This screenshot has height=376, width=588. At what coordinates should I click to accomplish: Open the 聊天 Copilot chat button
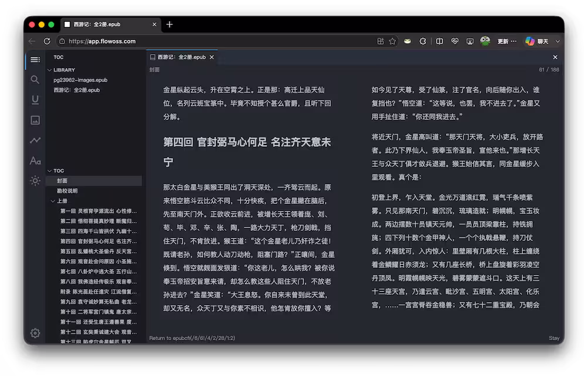(537, 41)
